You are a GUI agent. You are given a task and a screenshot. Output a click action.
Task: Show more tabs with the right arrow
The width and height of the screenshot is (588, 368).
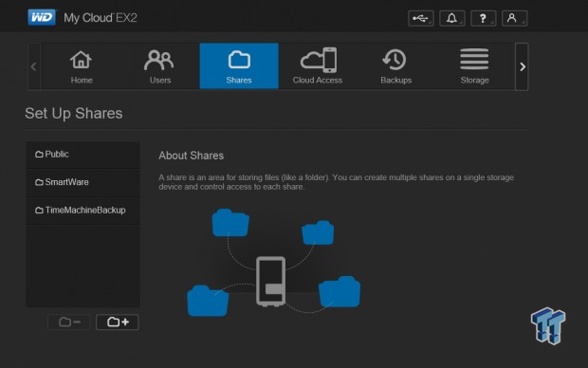click(522, 66)
